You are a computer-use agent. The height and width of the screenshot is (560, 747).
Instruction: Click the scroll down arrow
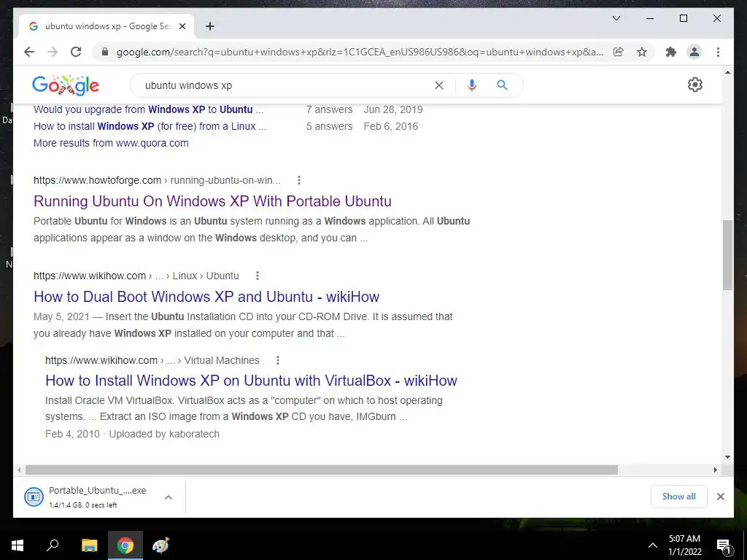pos(727,457)
